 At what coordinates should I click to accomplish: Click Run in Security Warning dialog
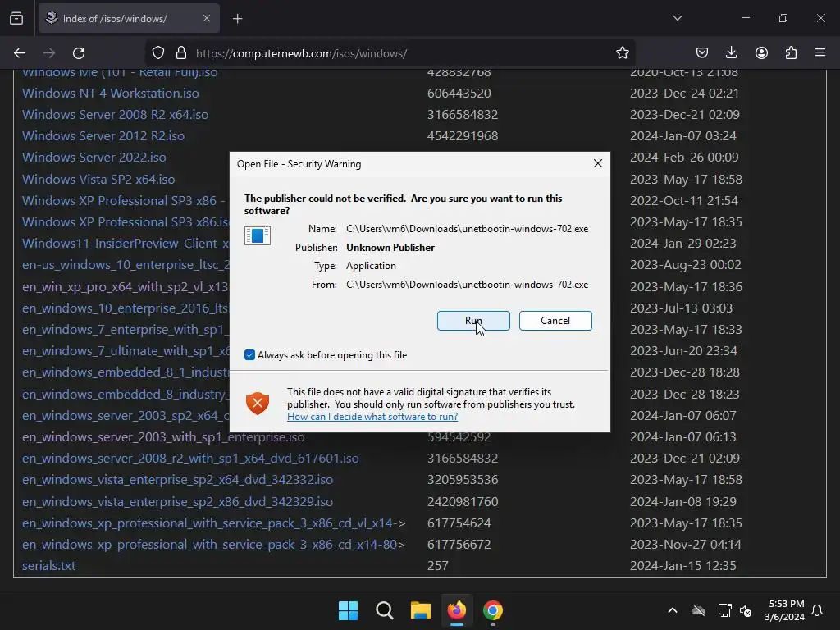[x=473, y=321]
